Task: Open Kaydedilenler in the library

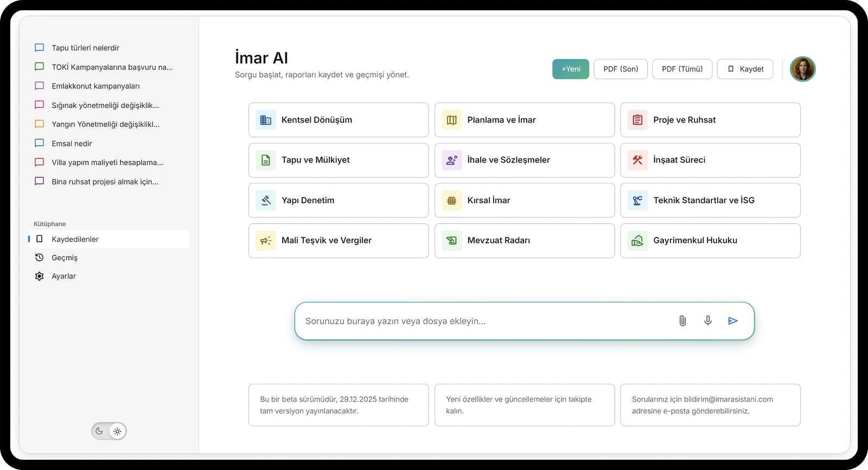Action: [x=75, y=239]
